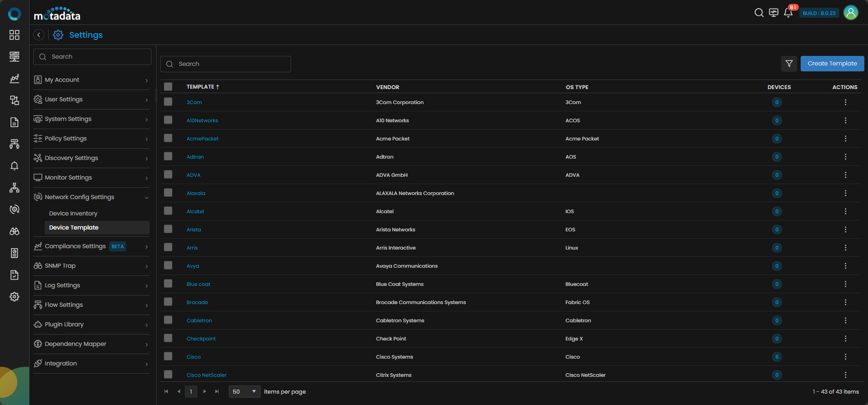The height and width of the screenshot is (405, 868).
Task: Click the server monitor icon in left rail
Action: (15, 57)
